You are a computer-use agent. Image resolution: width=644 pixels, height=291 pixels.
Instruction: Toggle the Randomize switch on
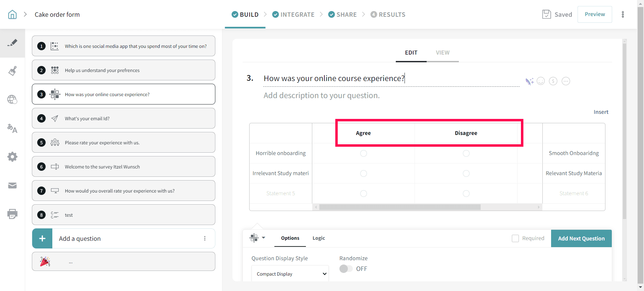pos(346,269)
